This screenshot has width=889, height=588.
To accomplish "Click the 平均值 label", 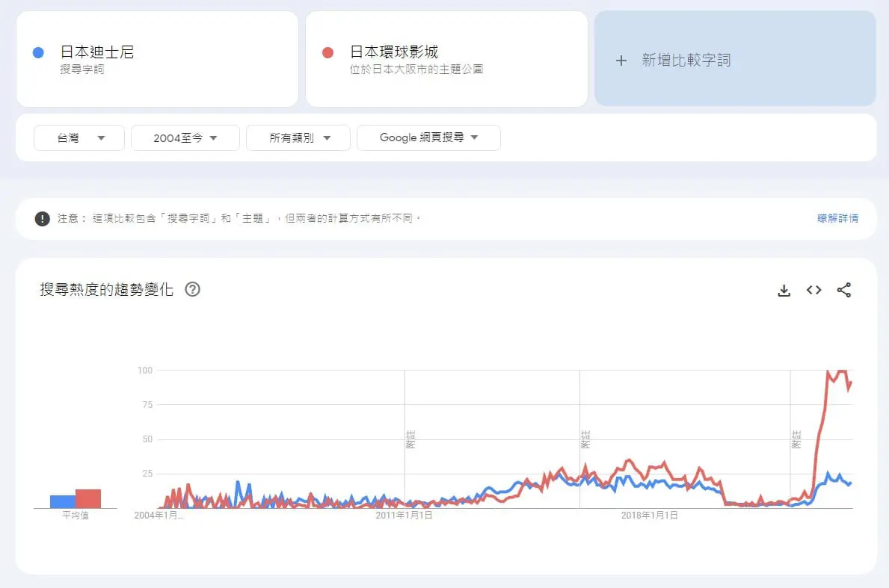I will (x=76, y=516).
